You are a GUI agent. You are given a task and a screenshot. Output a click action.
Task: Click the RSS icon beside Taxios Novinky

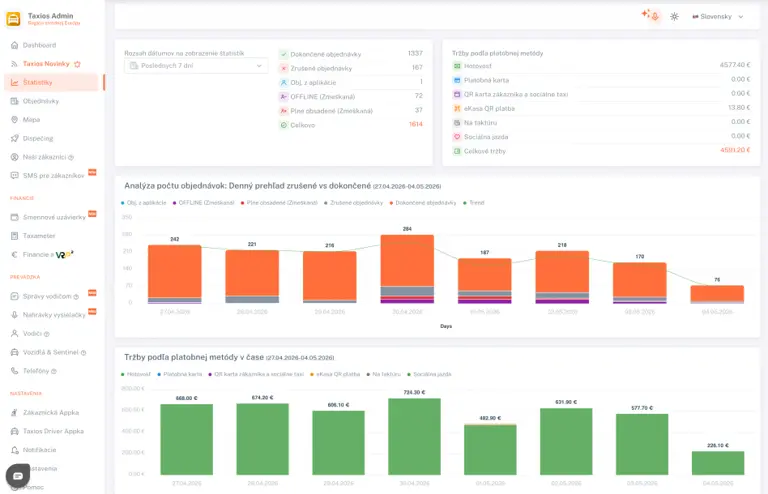tap(14, 64)
